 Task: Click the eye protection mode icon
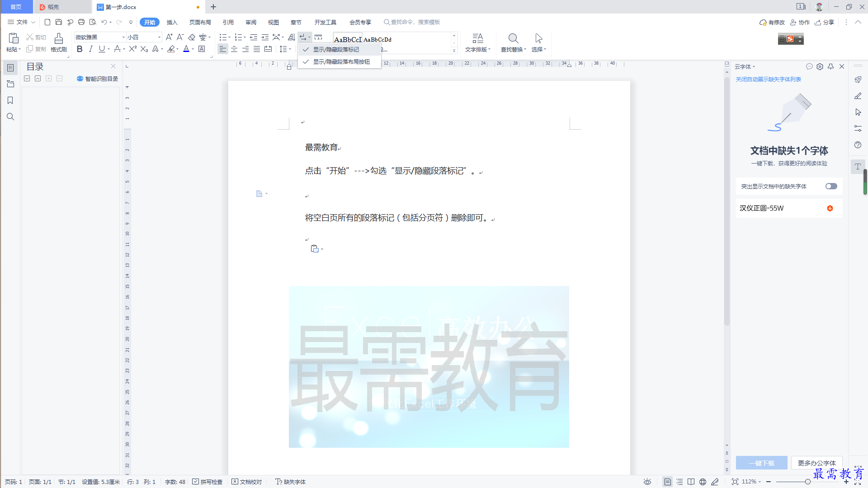point(647,482)
